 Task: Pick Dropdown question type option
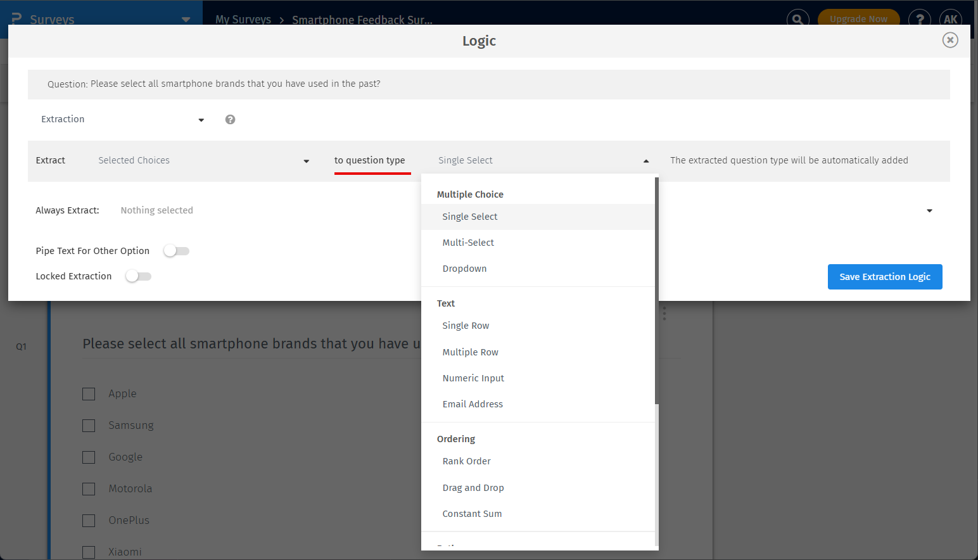(x=538, y=269)
